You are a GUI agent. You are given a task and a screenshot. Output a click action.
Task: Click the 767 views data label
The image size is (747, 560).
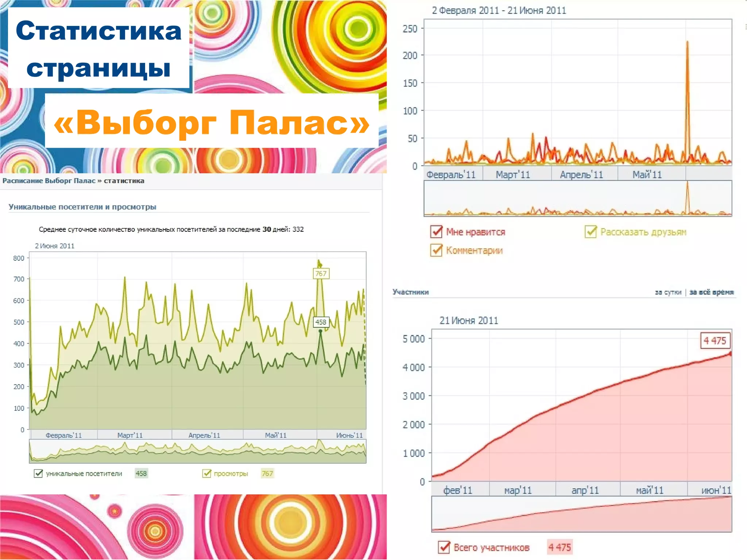click(321, 274)
